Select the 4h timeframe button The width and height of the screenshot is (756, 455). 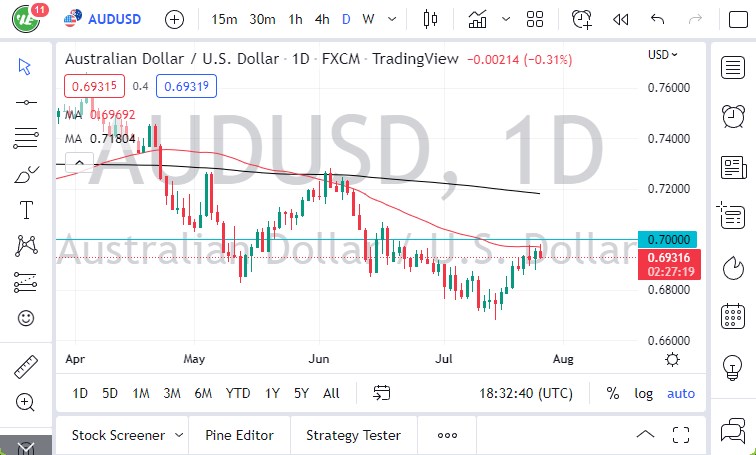click(x=321, y=19)
